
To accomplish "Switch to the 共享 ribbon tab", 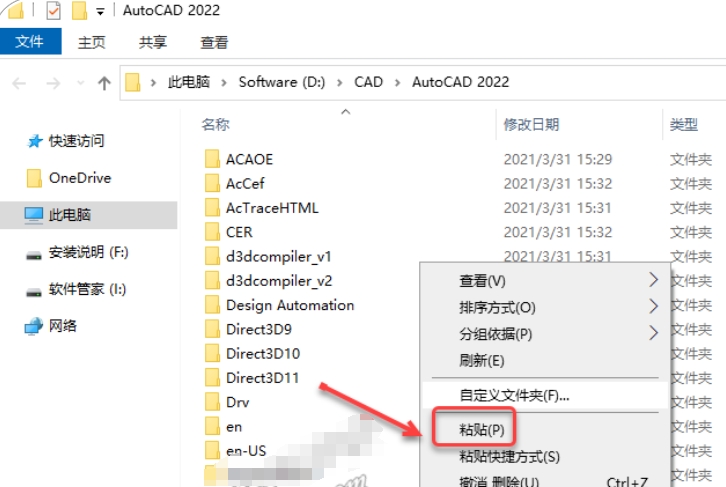I will [x=153, y=42].
